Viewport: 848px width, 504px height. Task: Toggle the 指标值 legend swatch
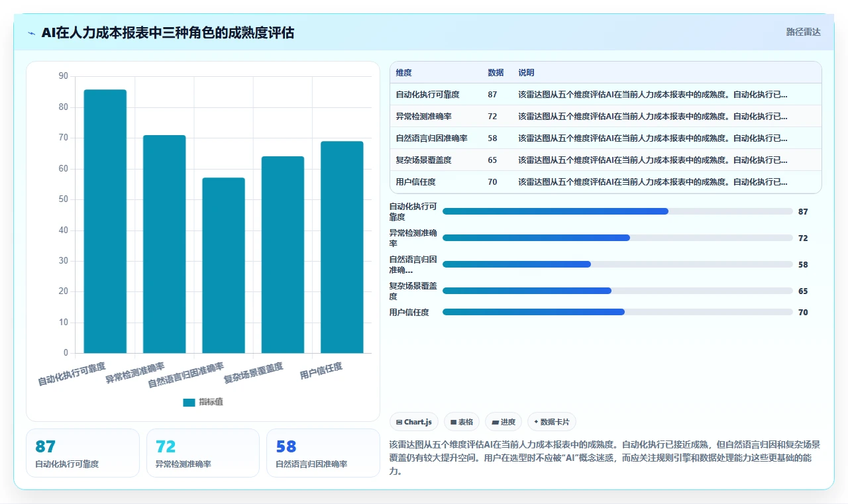click(x=189, y=402)
